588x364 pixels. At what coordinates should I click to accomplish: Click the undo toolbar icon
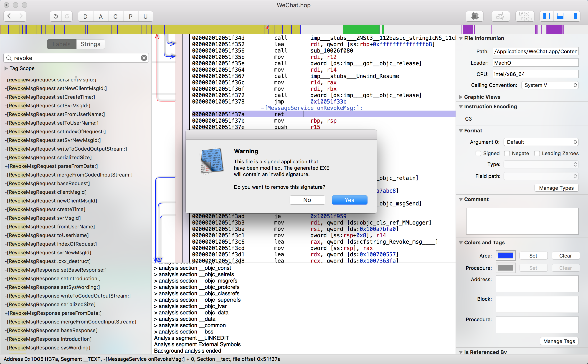click(56, 16)
